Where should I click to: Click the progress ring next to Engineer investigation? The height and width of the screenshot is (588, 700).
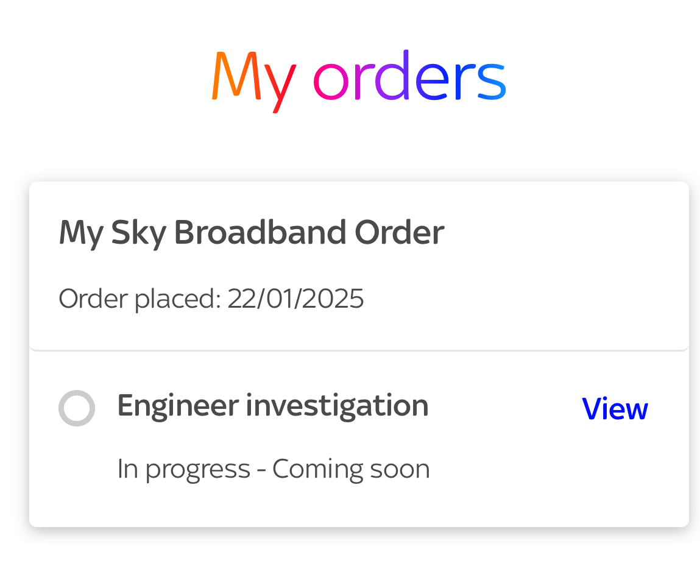[x=77, y=408]
